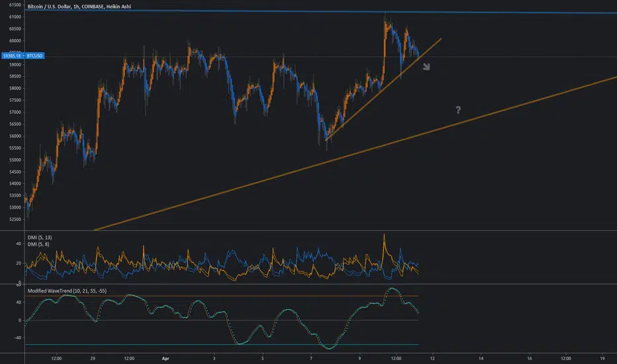Click the 61500 price scale label
This screenshot has width=617, height=364.
coord(15,5)
